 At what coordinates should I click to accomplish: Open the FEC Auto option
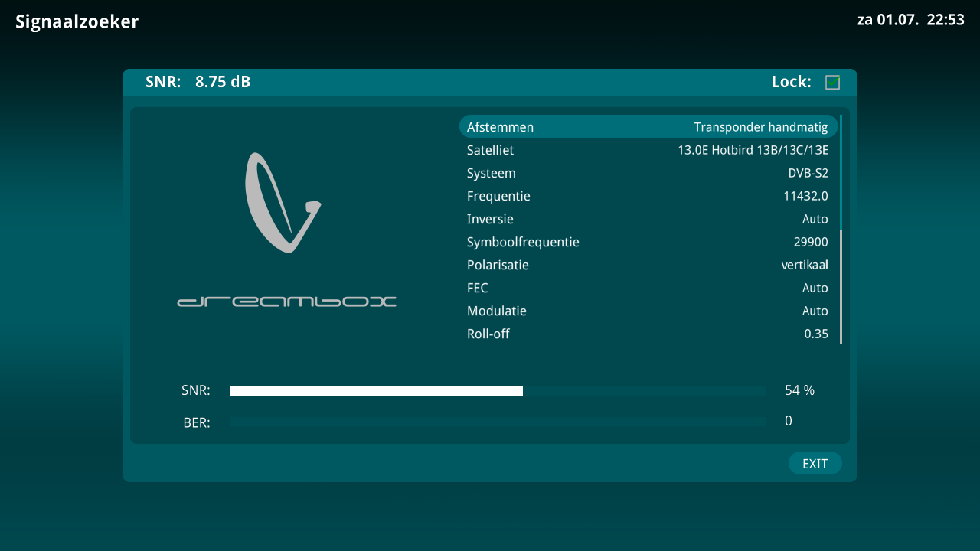tap(815, 288)
